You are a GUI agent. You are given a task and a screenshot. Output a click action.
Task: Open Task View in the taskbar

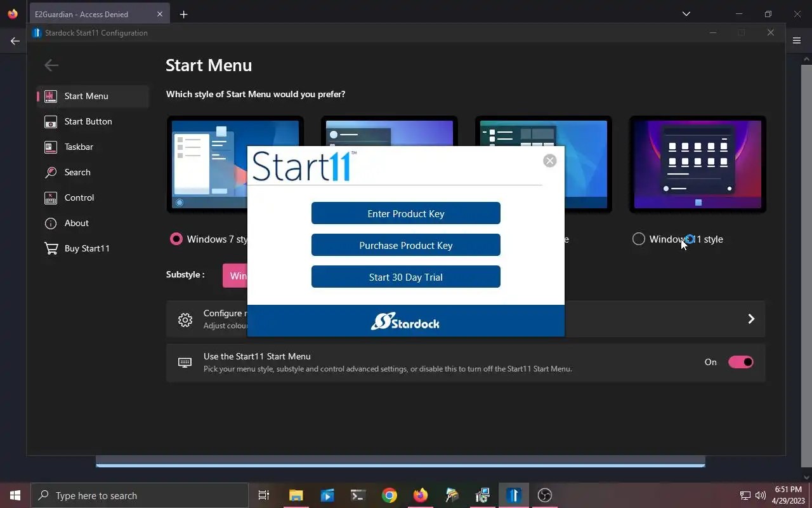pos(264,495)
